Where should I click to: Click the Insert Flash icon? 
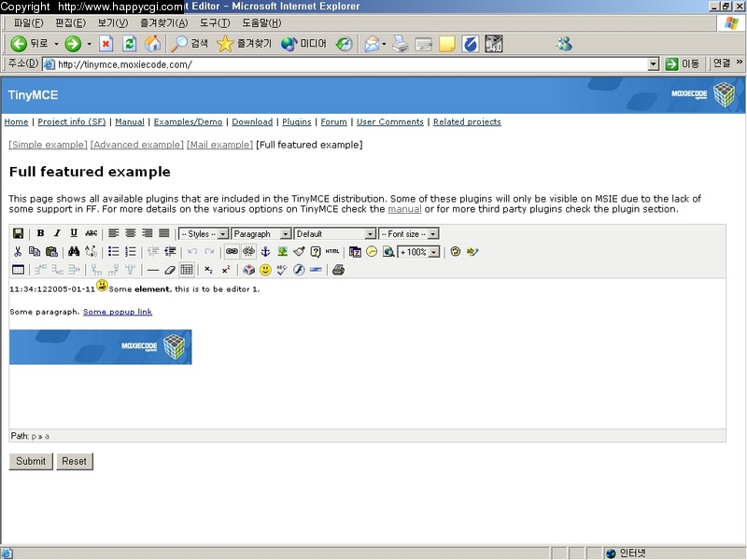[299, 270]
